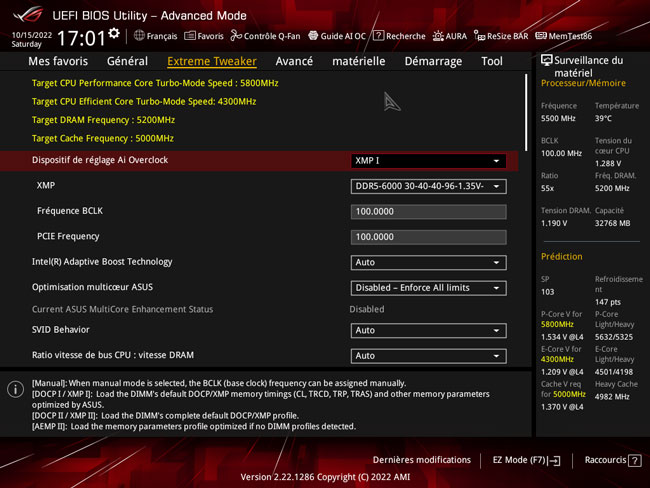
Task: Launch Contrôle Q-Fan from the toolbar
Action: (265, 36)
